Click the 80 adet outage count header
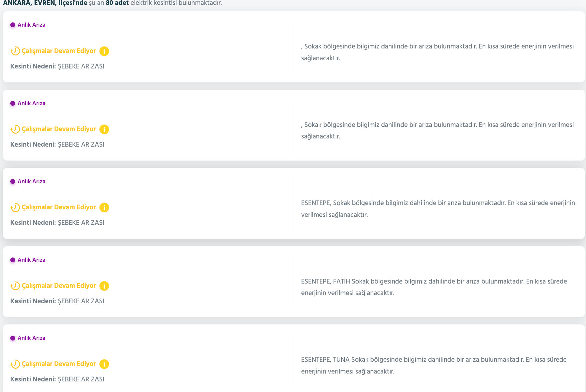Image resolution: width=586 pixels, height=392 pixels. point(117,3)
